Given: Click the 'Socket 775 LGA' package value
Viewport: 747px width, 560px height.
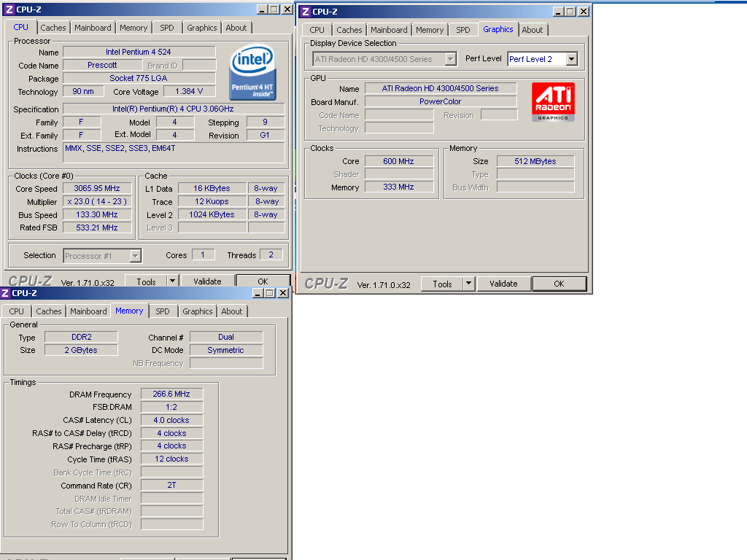Looking at the screenshot, I should click(x=139, y=78).
